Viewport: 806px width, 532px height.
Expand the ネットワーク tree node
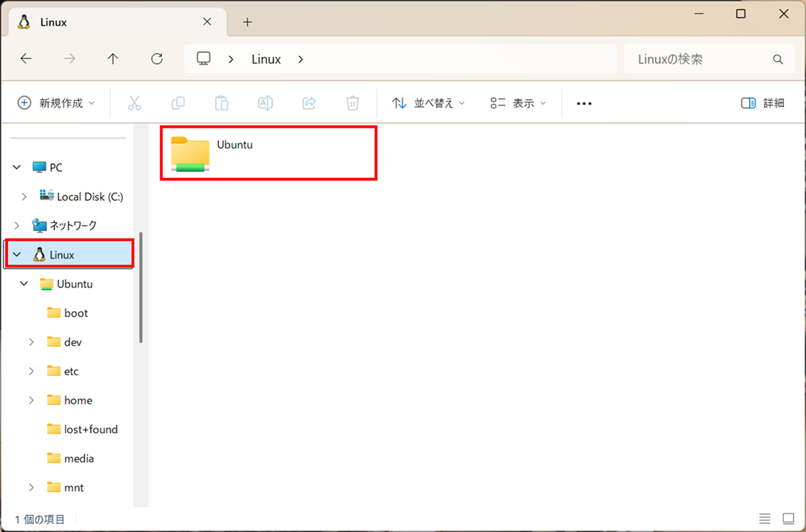pyautogui.click(x=17, y=225)
